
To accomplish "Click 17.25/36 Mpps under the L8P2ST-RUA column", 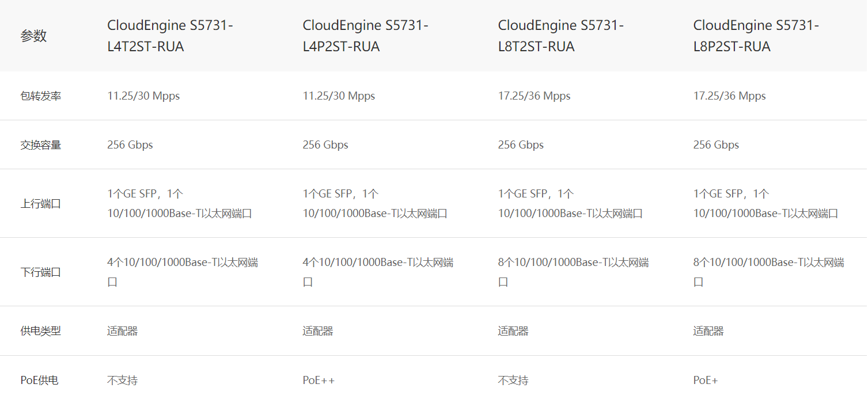I will coord(729,96).
